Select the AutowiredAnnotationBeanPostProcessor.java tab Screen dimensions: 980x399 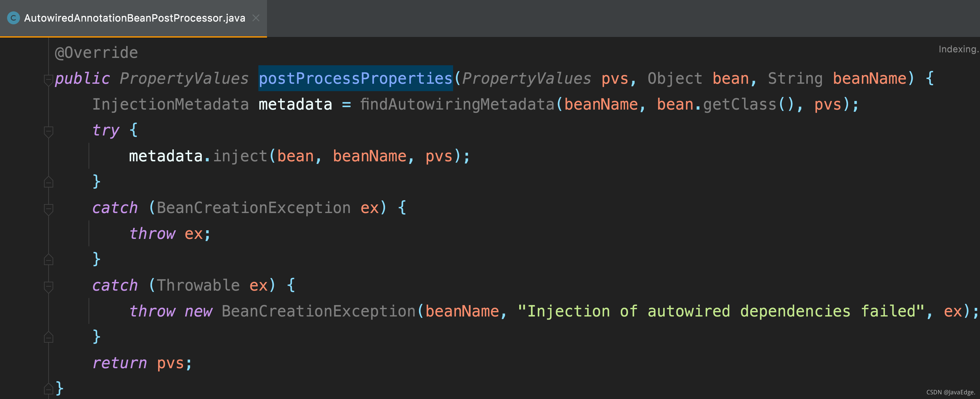click(x=133, y=18)
